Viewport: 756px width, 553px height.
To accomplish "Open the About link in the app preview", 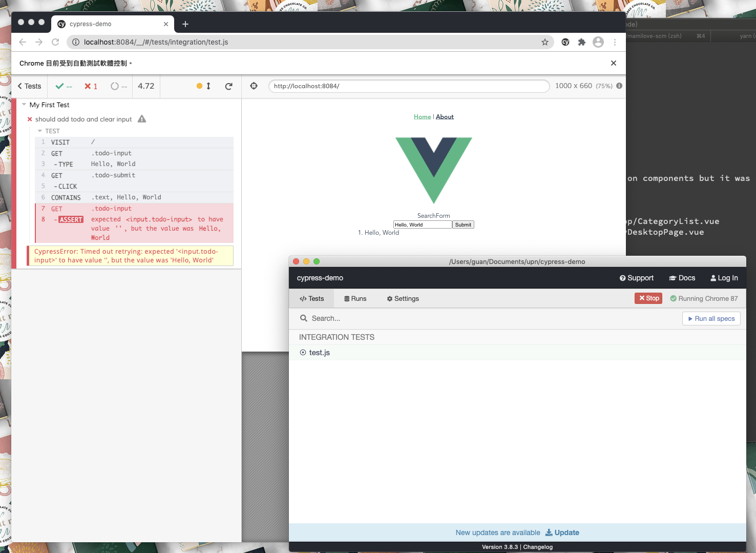I will click(445, 117).
